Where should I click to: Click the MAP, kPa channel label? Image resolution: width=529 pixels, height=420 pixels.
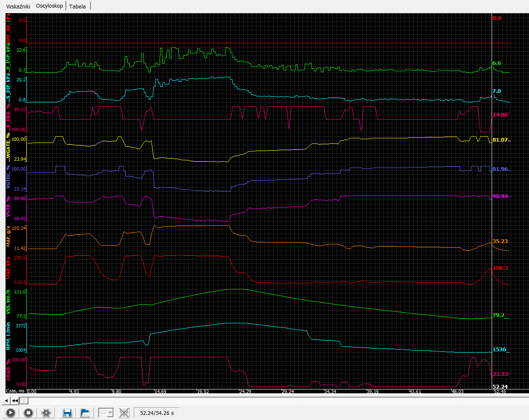[x=8, y=267]
